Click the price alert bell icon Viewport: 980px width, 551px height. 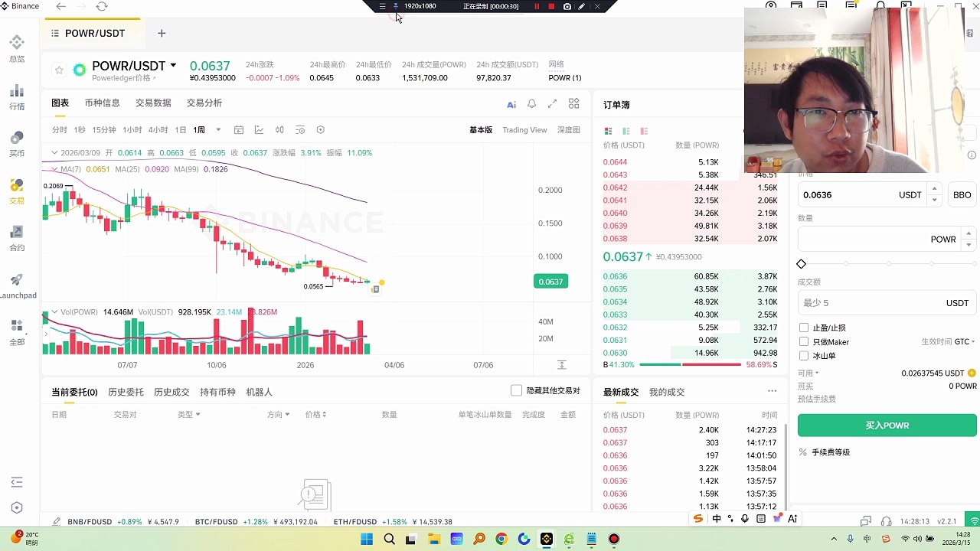point(531,104)
